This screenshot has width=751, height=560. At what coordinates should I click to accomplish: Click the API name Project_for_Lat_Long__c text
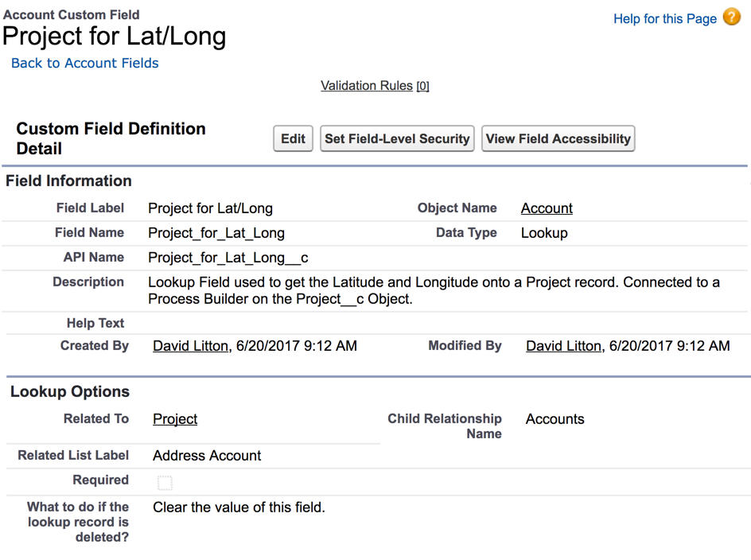228,258
